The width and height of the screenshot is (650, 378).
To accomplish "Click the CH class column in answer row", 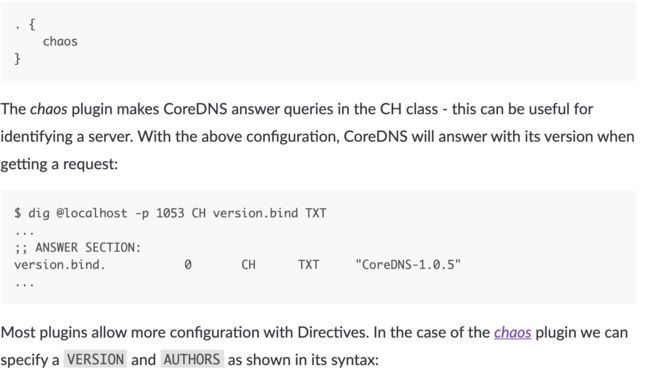I will coord(248,264).
